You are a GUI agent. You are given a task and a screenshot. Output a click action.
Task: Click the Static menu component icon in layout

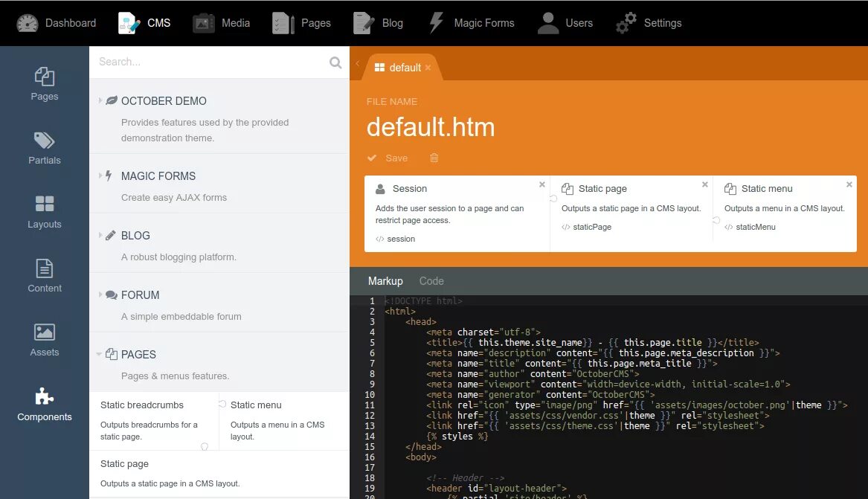(x=730, y=189)
